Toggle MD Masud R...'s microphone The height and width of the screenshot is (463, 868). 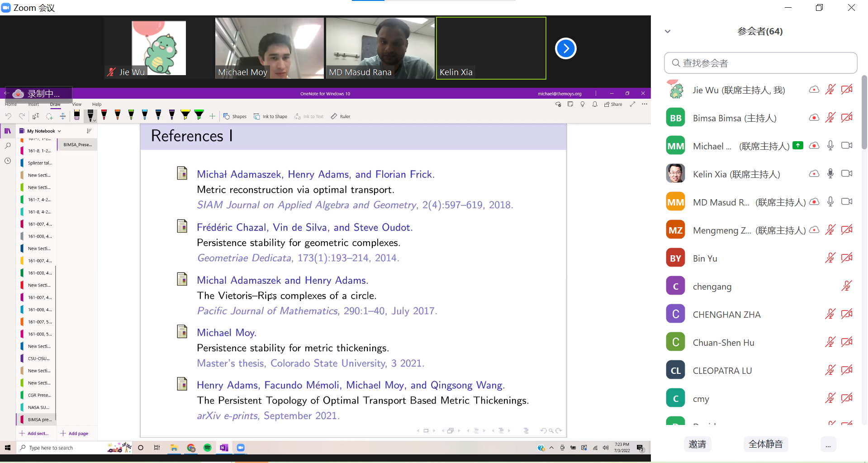(830, 202)
